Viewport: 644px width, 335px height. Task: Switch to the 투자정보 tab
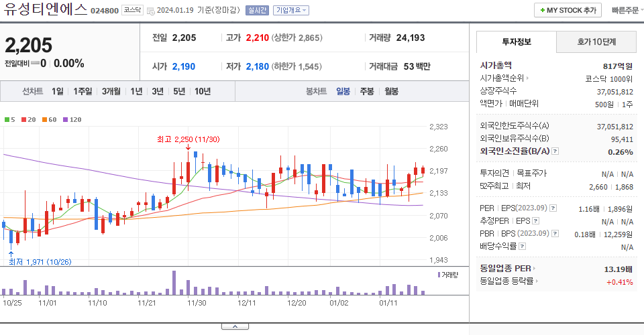pos(517,42)
